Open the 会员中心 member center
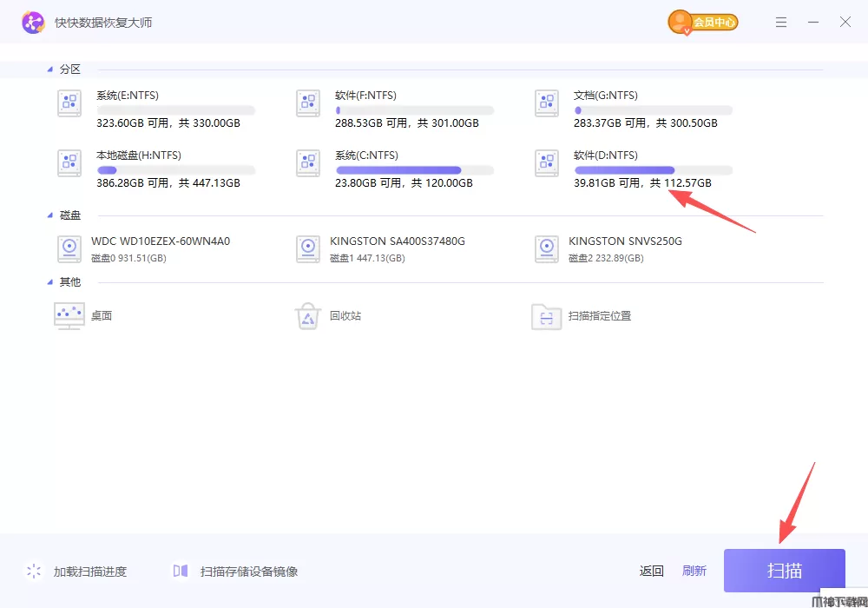The height and width of the screenshot is (608, 868). pos(703,23)
